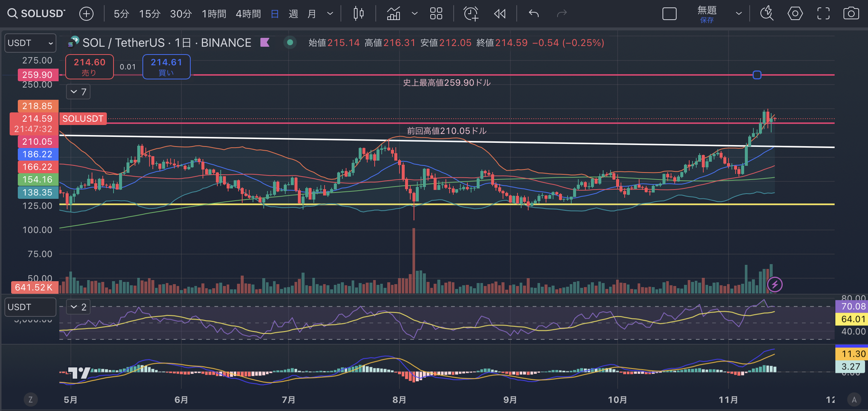This screenshot has height=411, width=868.
Task: Click the 前回高値210.05ドル annotation
Action: [x=447, y=131]
